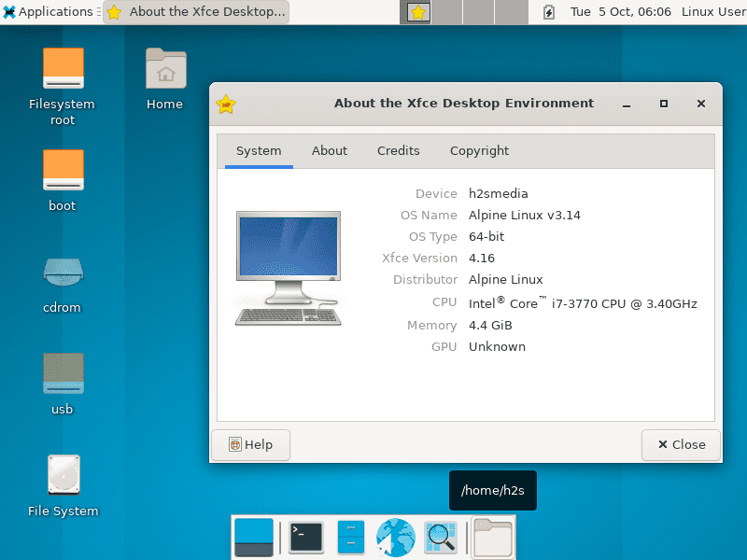Click the Help button in the dialog
747x560 pixels.
coord(250,445)
